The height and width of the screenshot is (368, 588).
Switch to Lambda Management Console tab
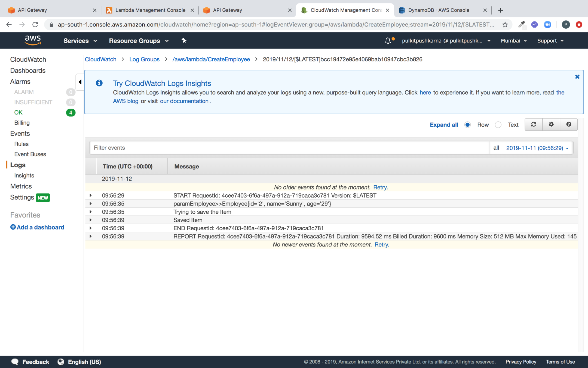(150, 10)
